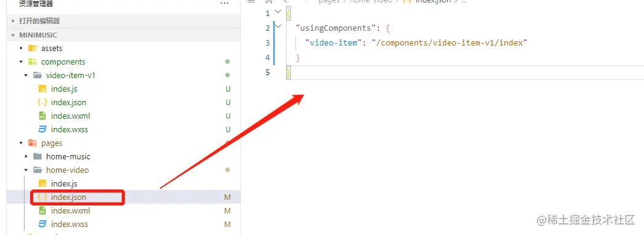644x235 pixels.
Task: Click JS icon of home-video index.js
Action: [x=42, y=184]
